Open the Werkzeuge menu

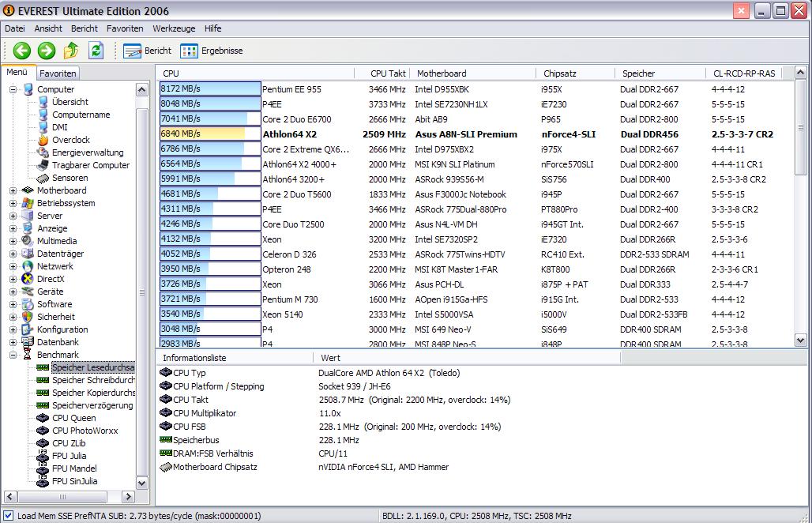point(174,28)
